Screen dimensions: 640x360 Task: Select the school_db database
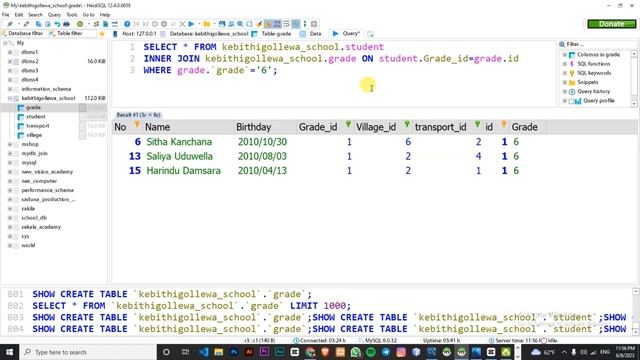(34, 218)
